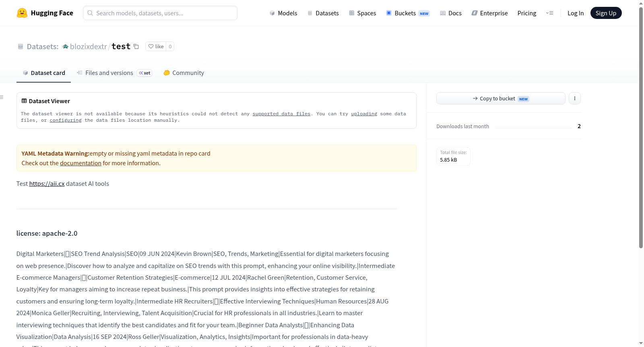Open the three-dot more options menu

click(x=575, y=98)
